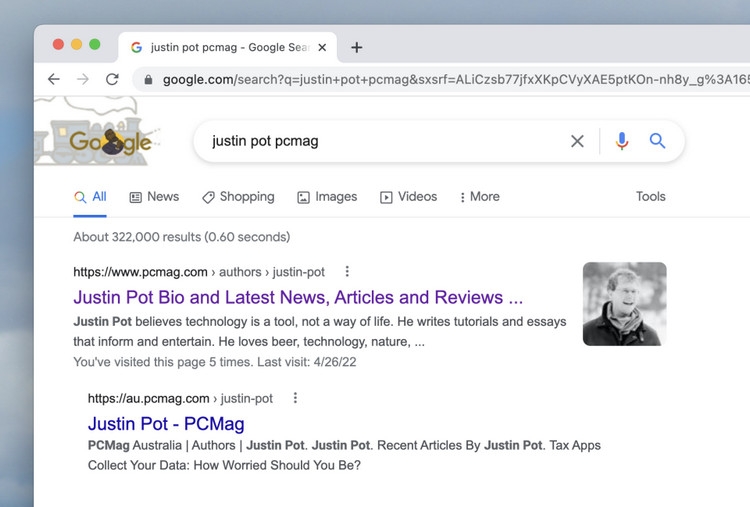The width and height of the screenshot is (750, 507).
Task: Close the 'justin pot pcmag' browser tab
Action: (322, 47)
